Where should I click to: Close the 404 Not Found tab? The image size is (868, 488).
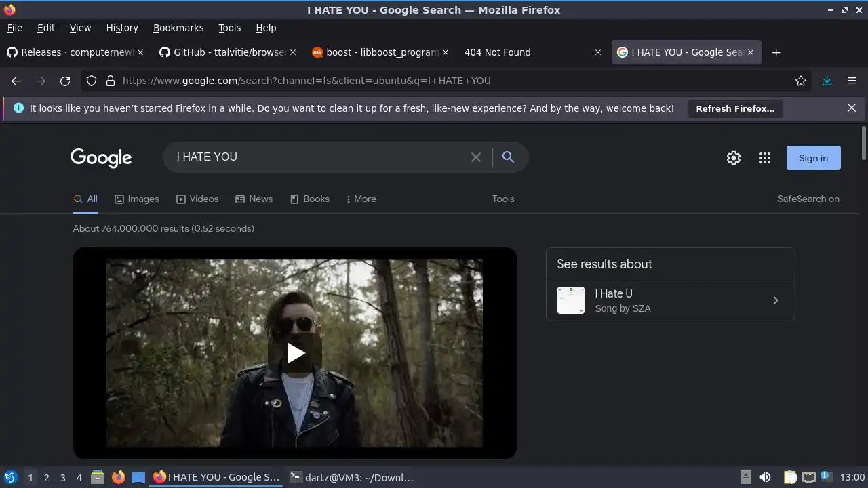pyautogui.click(x=597, y=52)
